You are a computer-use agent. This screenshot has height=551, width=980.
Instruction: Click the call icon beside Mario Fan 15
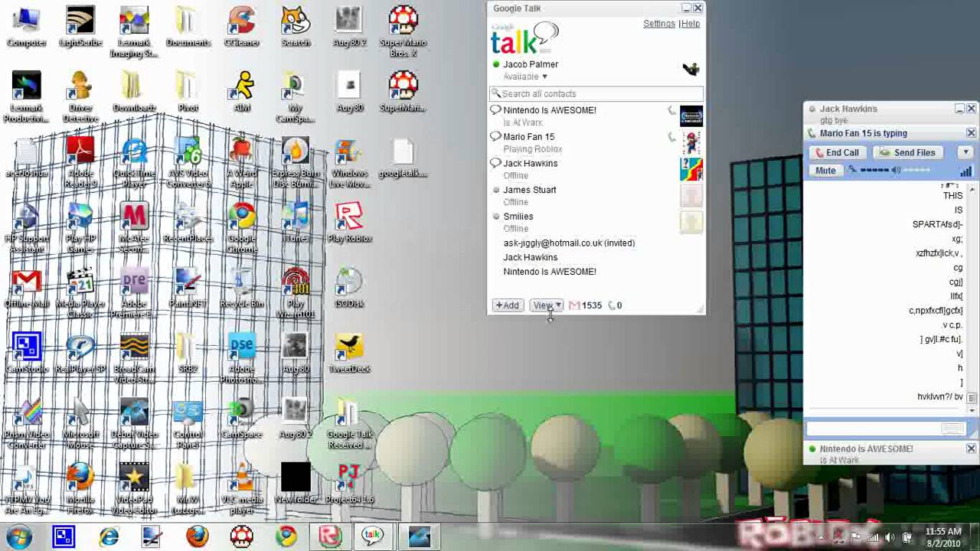tap(672, 138)
